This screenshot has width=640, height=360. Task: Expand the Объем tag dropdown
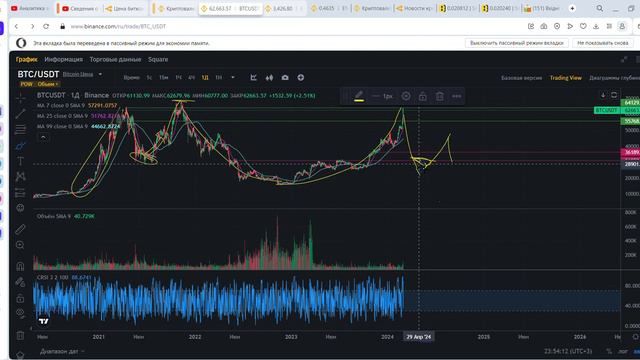tap(48, 84)
